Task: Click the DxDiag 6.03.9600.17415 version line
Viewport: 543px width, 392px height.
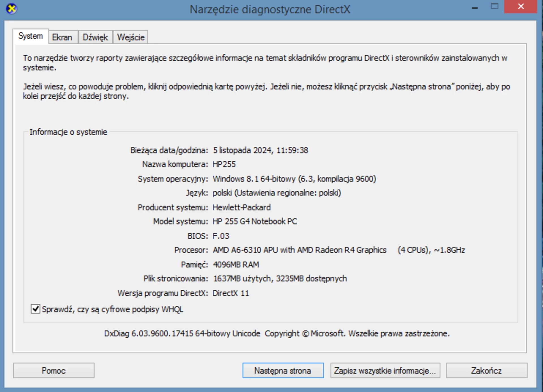Action: click(x=277, y=333)
